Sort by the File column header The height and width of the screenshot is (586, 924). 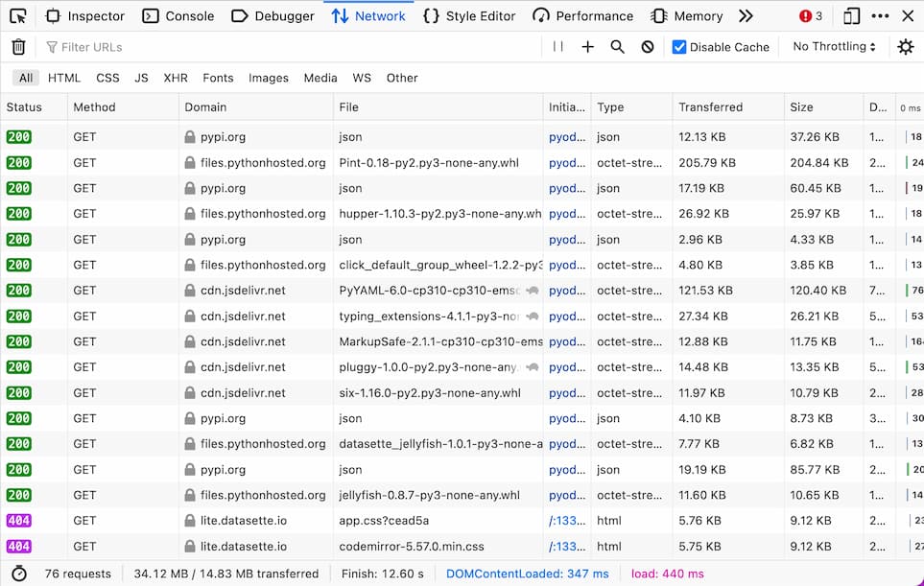pos(438,107)
